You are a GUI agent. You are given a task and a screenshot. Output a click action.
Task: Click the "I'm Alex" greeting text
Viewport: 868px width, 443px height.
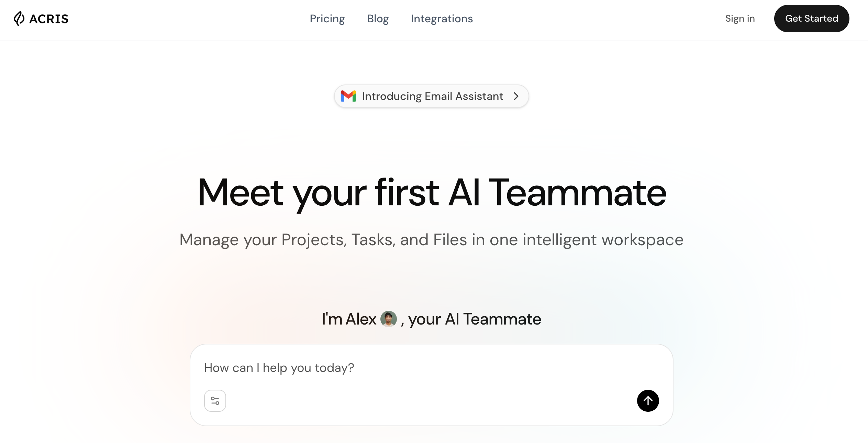(x=349, y=319)
